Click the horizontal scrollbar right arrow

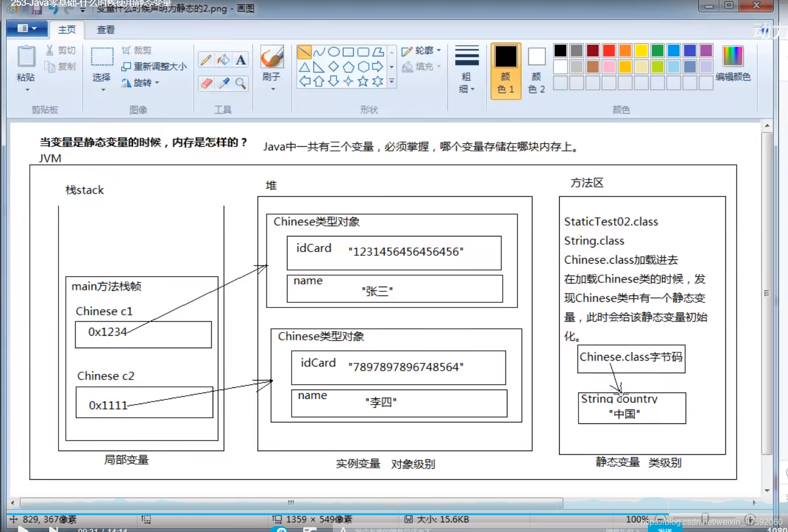click(755, 503)
